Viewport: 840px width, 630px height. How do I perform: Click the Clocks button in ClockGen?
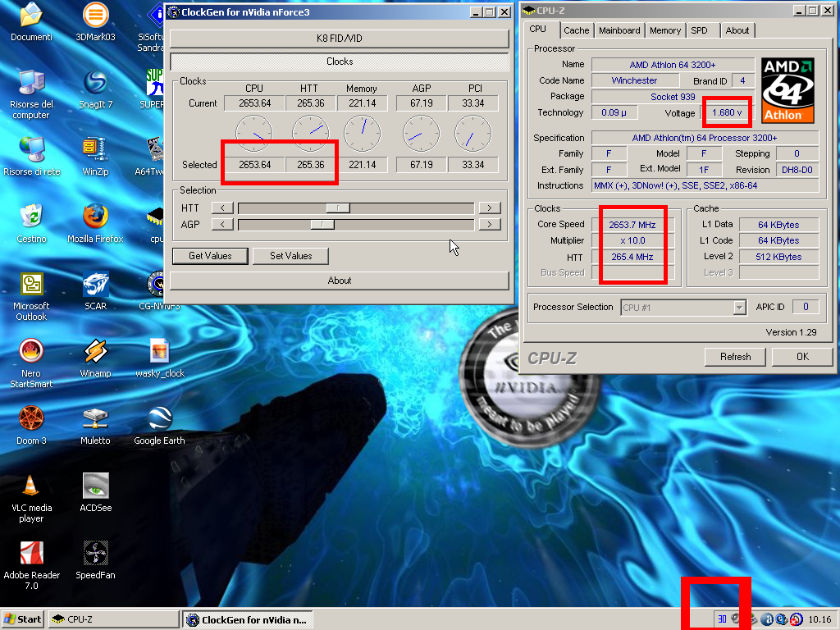tap(340, 62)
